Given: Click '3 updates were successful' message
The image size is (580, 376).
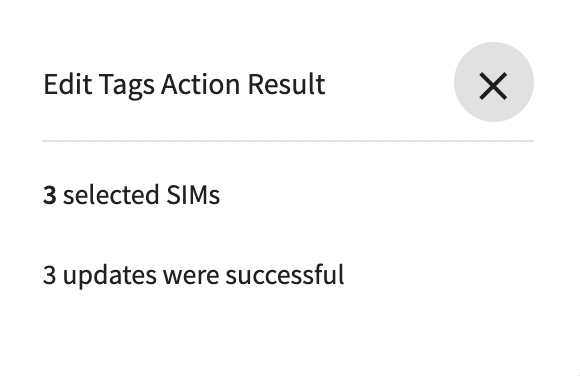Looking at the screenshot, I should click(x=193, y=275).
